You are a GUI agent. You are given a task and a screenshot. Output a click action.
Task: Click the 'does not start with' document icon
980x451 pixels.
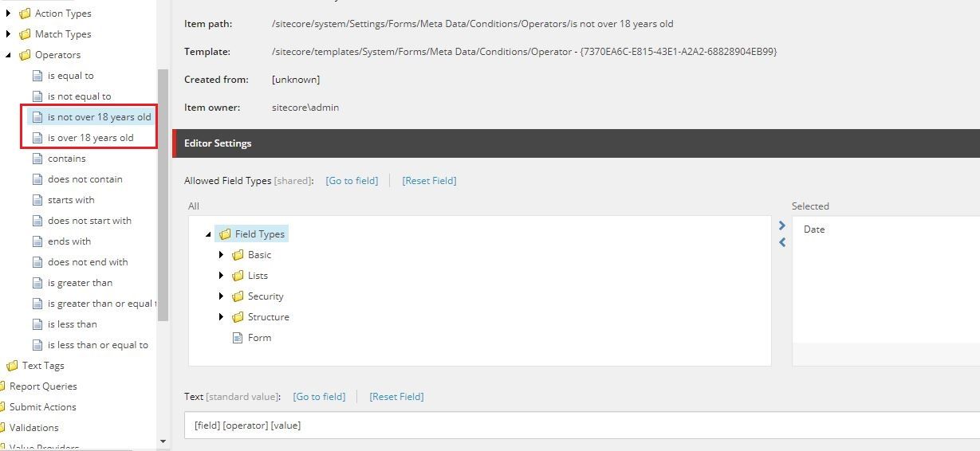(37, 221)
